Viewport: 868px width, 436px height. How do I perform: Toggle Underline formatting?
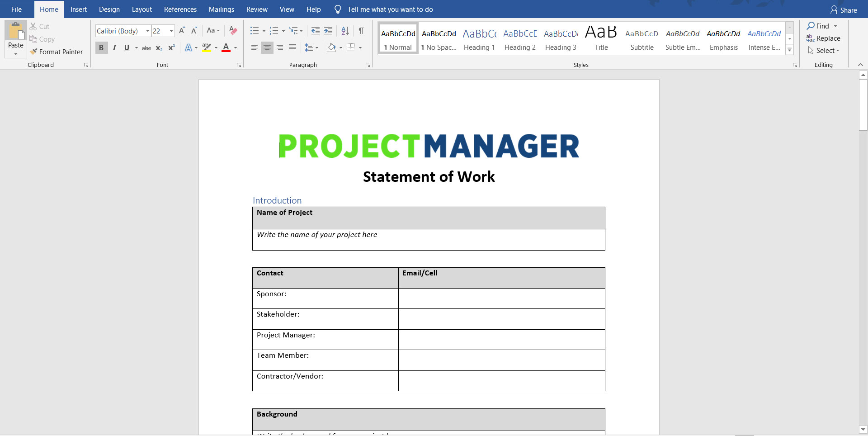127,47
